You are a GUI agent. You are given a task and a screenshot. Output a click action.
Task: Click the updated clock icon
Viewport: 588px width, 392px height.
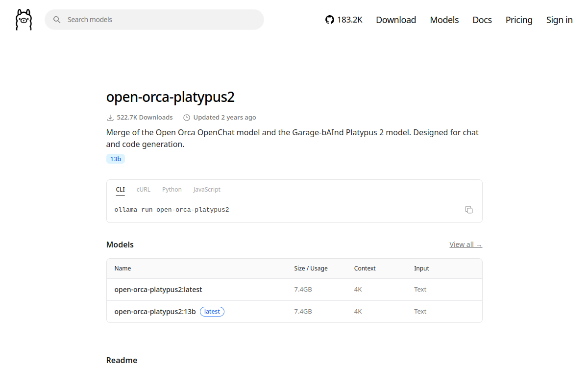(x=187, y=118)
